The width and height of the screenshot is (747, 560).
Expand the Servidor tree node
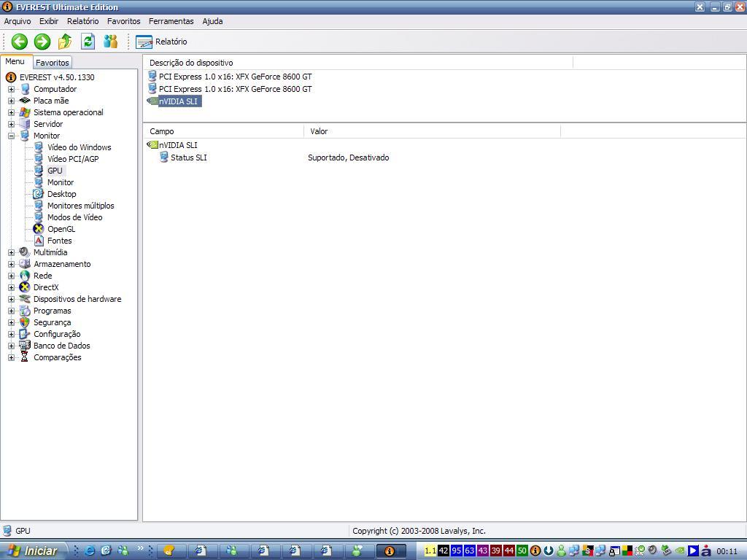coord(11,124)
